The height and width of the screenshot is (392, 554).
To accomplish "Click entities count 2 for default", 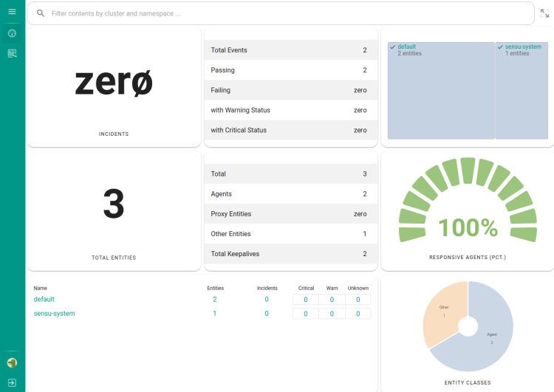I will pyautogui.click(x=215, y=299).
